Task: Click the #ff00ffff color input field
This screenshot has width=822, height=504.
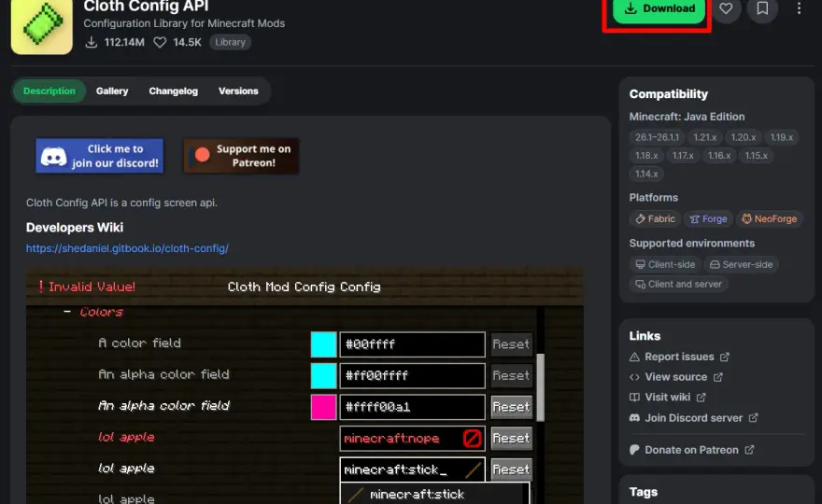Action: point(413,375)
